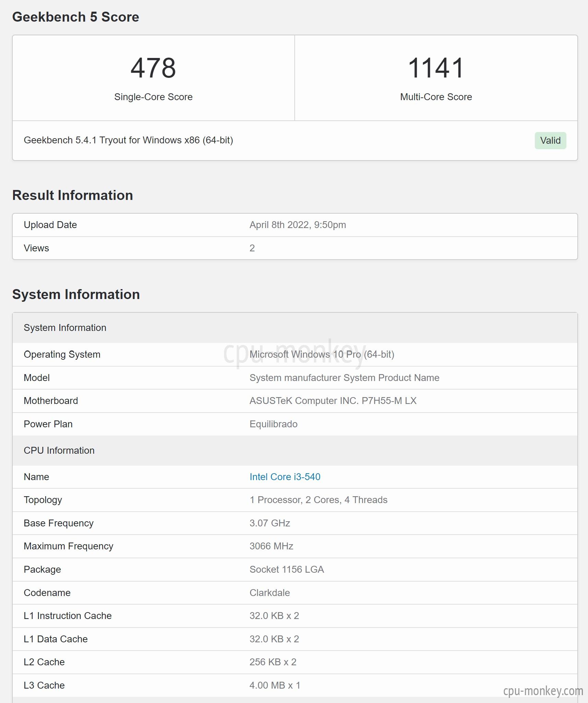This screenshot has height=703, width=588.
Task: Click the Result Information heading
Action: (72, 195)
